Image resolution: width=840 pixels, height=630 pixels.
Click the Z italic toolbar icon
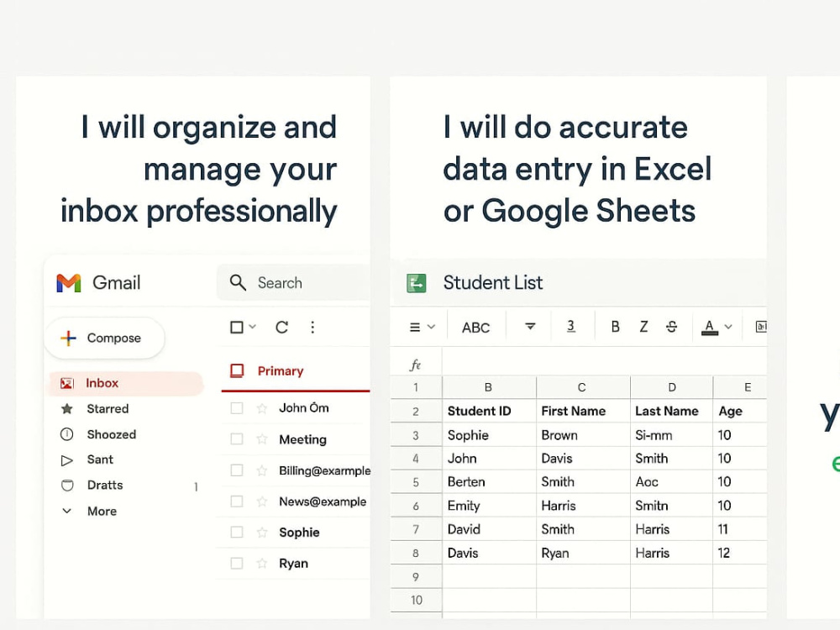644,327
